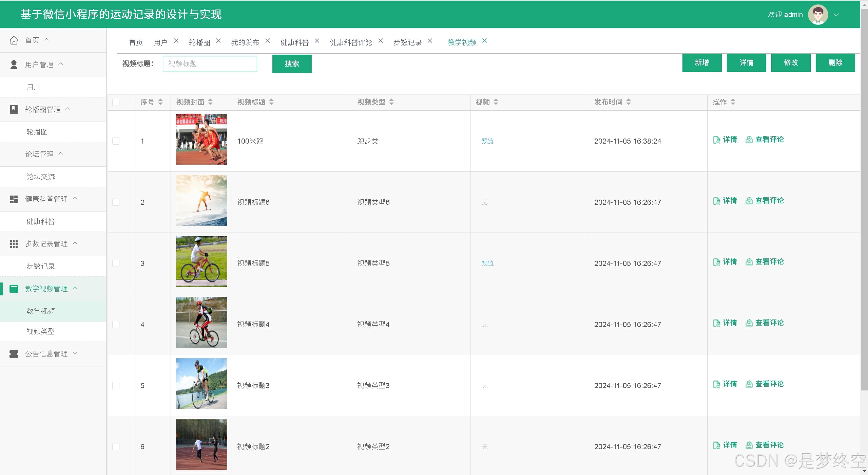Click the user management person icon

(14, 65)
